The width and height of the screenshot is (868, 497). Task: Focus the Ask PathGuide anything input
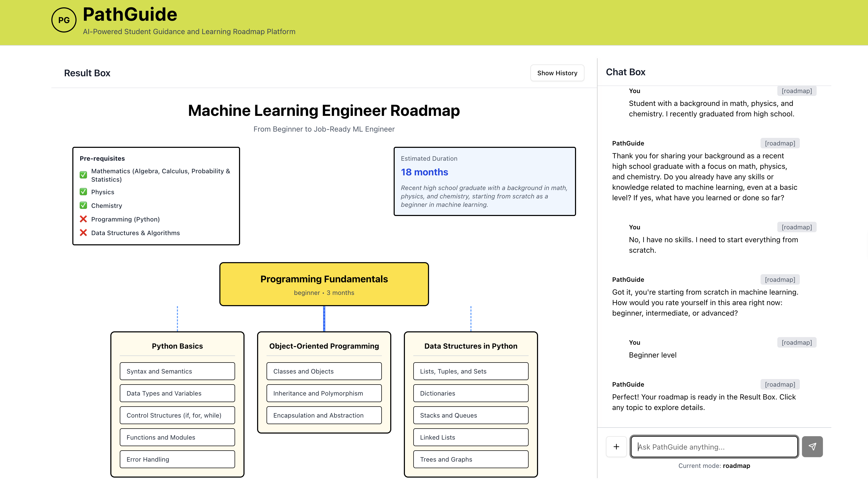714,446
